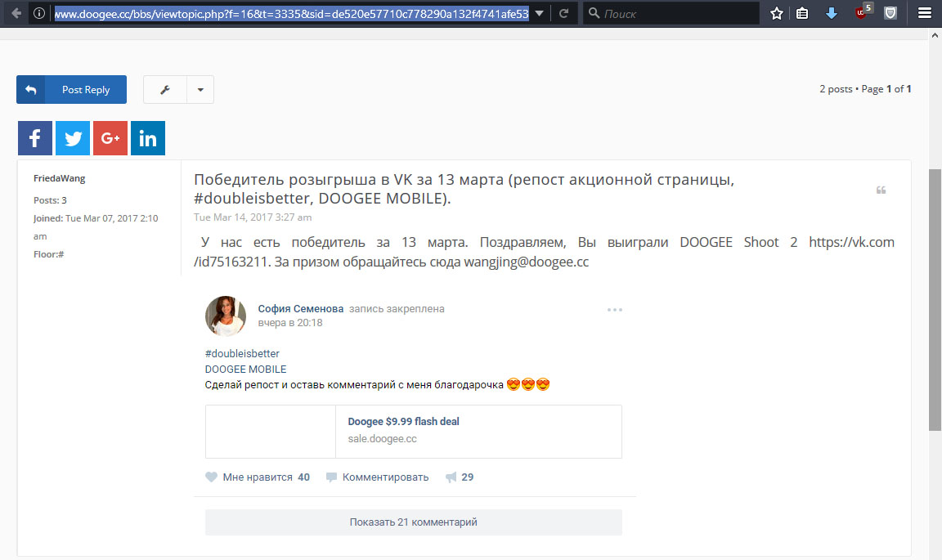Open the #doubleisbetter hashtag
This screenshot has width=942, height=560.
click(242, 354)
